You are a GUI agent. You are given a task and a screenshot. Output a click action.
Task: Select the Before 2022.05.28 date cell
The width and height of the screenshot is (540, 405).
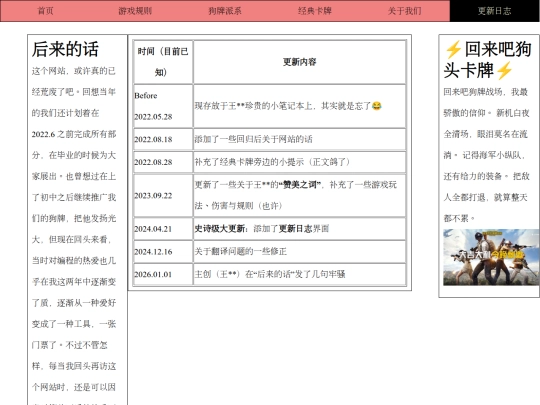(163, 106)
